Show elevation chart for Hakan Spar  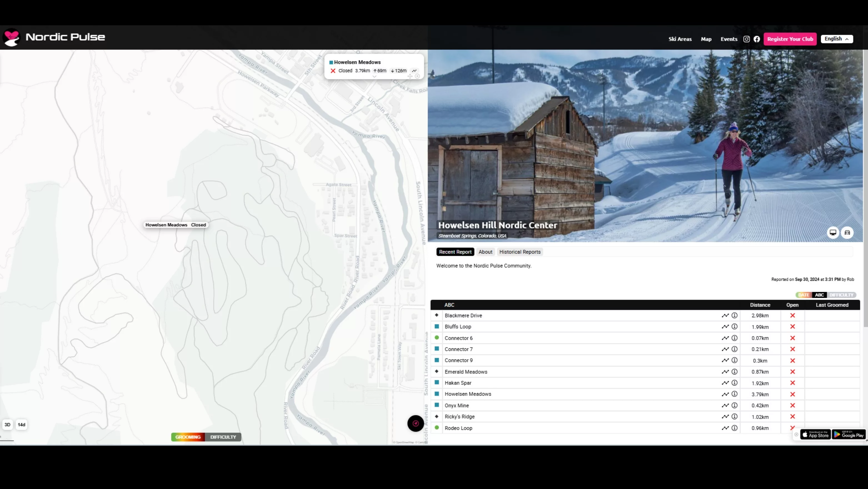pyautogui.click(x=725, y=383)
